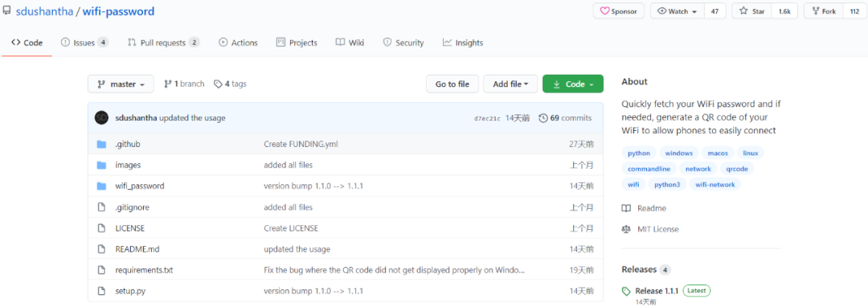Open commit hash d7ec21c
Screen dimensions: 868x307
click(x=487, y=118)
